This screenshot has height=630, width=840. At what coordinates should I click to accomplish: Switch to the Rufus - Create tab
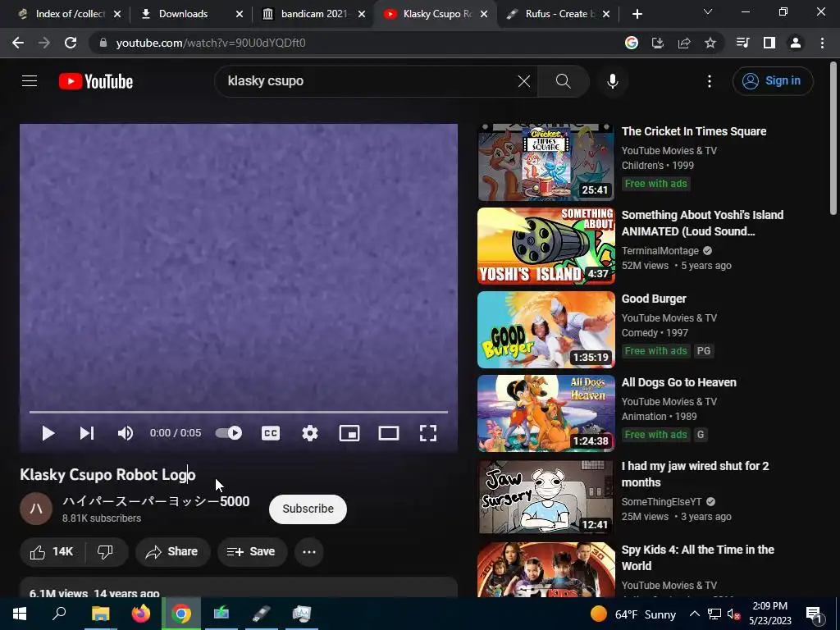click(x=559, y=14)
